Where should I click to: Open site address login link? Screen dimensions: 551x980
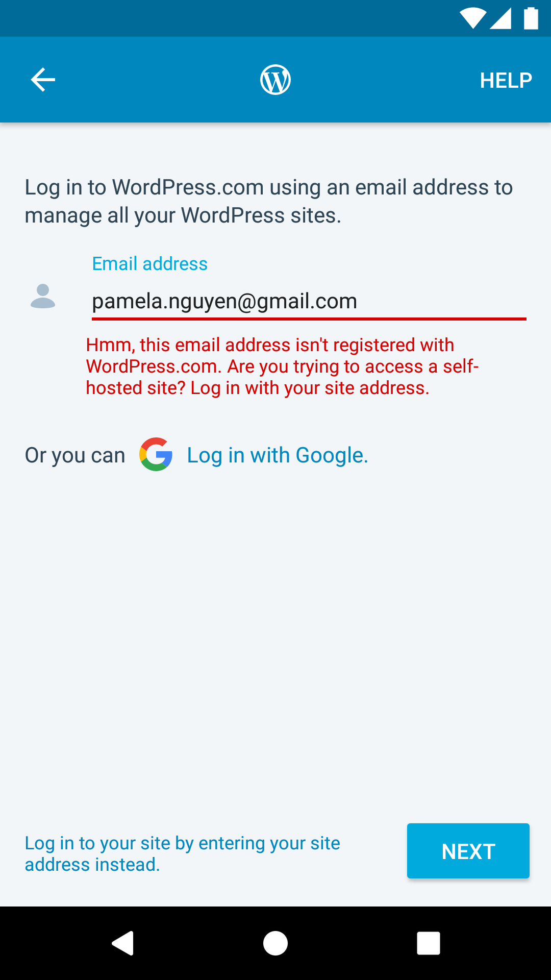pyautogui.click(x=183, y=853)
